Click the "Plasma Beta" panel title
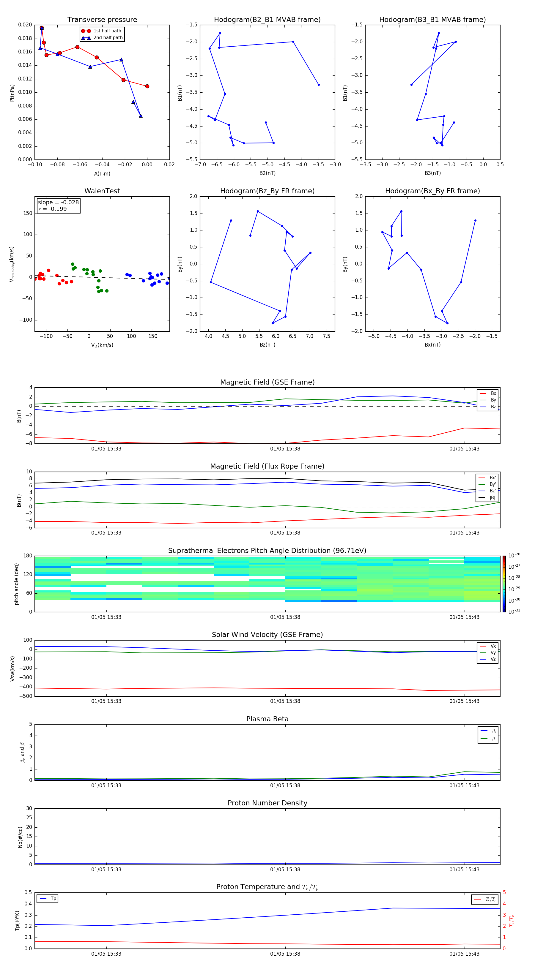This screenshot has height=980, width=535. 267,719
